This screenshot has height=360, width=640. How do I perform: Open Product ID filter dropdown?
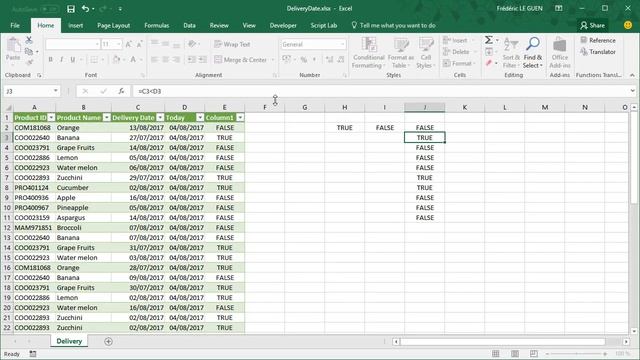click(51, 118)
